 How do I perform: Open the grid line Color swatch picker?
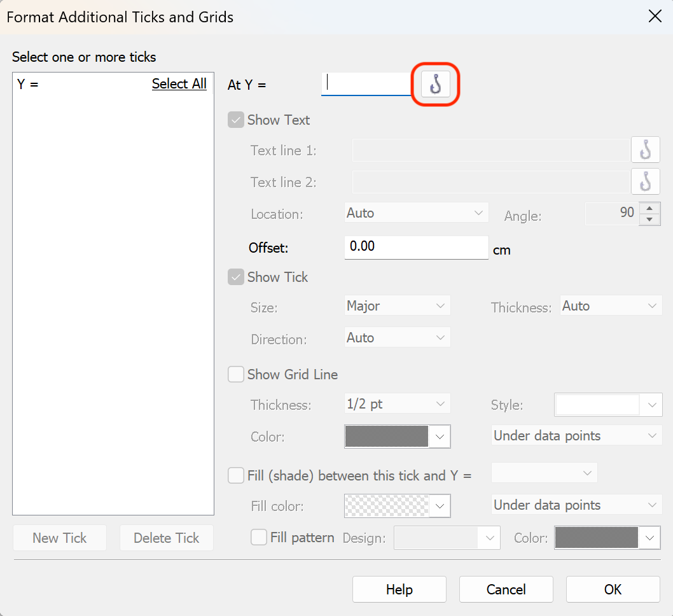(x=397, y=437)
